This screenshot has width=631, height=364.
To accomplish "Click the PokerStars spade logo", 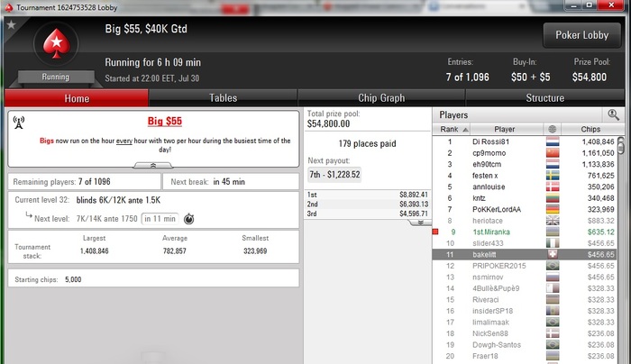I will [56, 43].
